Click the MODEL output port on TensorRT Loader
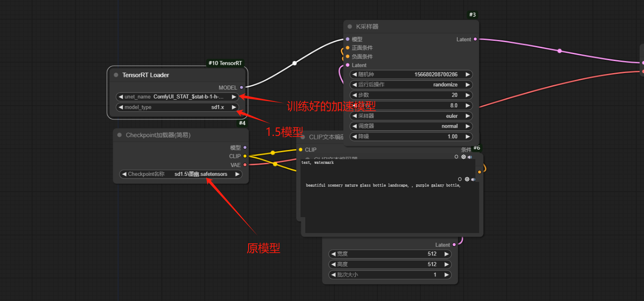Screen dimensions: 644x301 pyautogui.click(x=242, y=87)
